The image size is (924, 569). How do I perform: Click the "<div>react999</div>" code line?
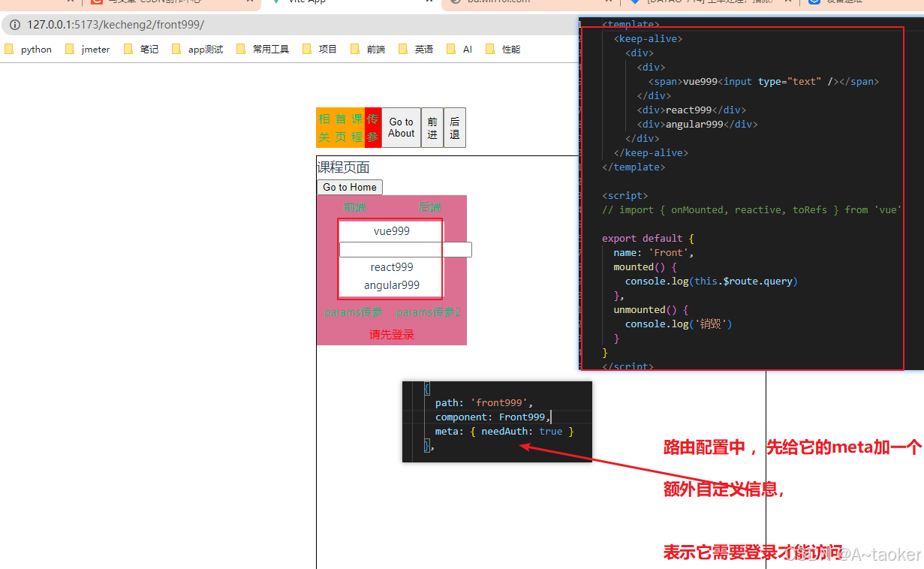pos(691,110)
